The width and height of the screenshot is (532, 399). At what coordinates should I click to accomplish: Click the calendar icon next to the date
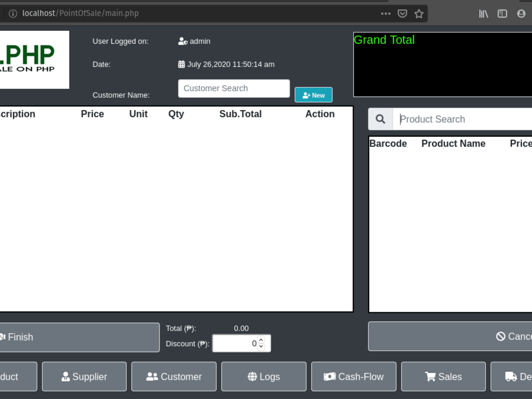[181, 64]
